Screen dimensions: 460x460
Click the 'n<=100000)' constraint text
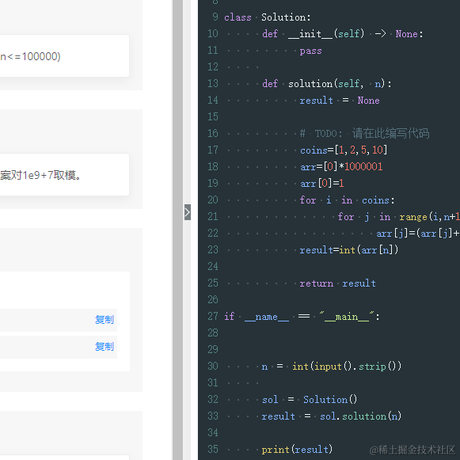(x=30, y=56)
